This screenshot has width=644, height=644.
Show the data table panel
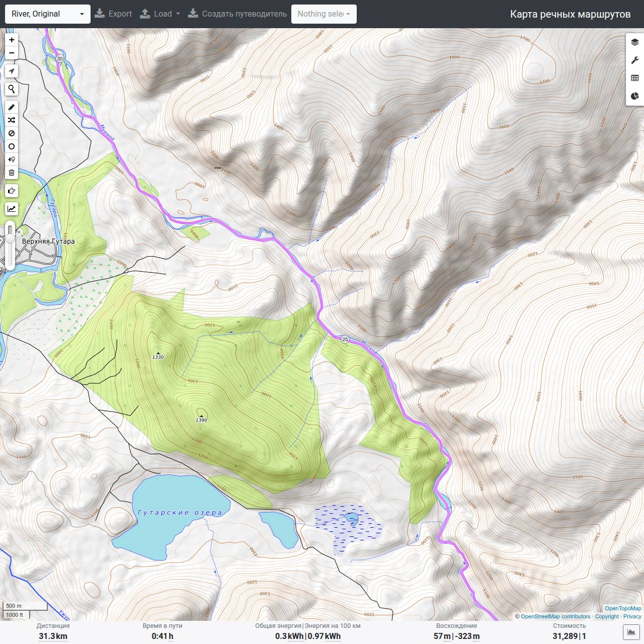(x=635, y=78)
